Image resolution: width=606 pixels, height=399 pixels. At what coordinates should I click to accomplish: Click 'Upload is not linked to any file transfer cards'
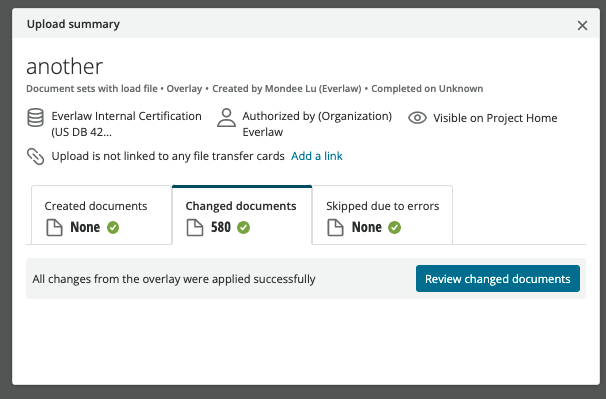[x=168, y=156]
